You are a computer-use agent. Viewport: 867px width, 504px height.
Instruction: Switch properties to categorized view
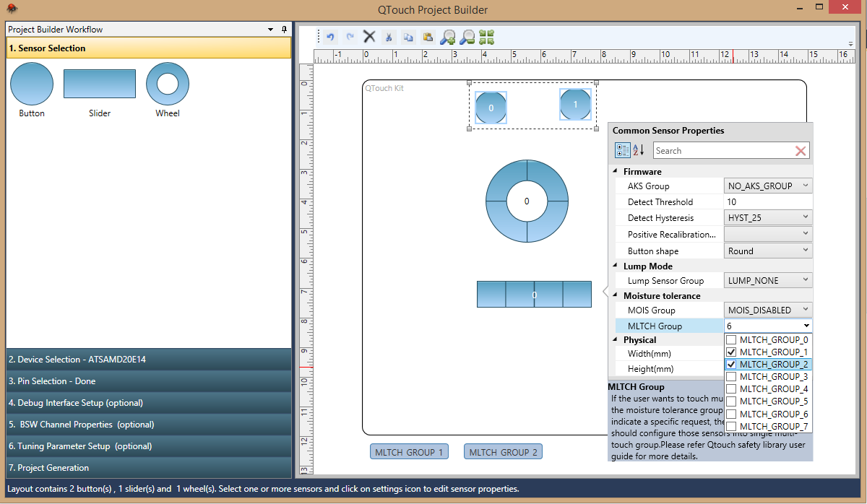point(622,150)
